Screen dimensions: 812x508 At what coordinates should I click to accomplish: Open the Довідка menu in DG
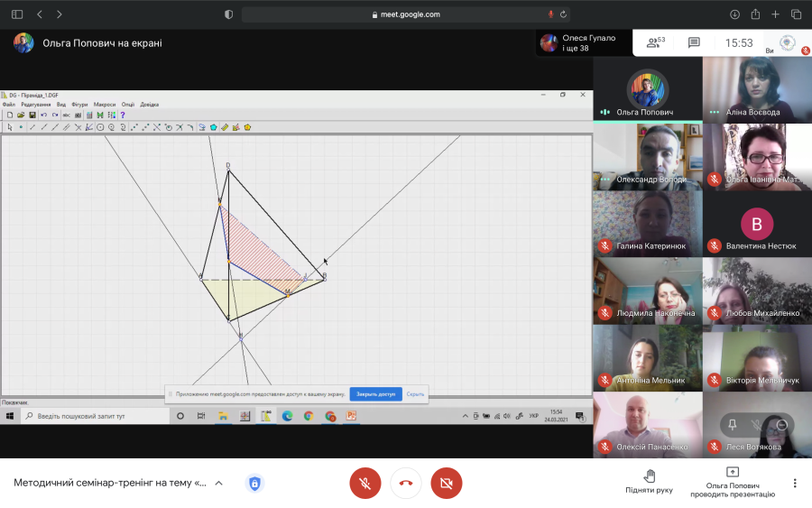click(150, 105)
